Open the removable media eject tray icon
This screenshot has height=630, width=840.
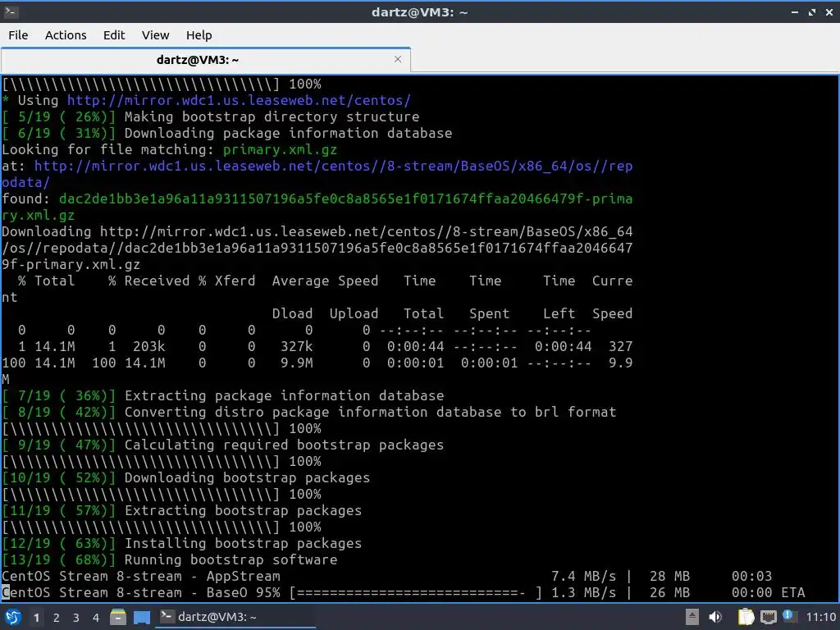(692, 617)
